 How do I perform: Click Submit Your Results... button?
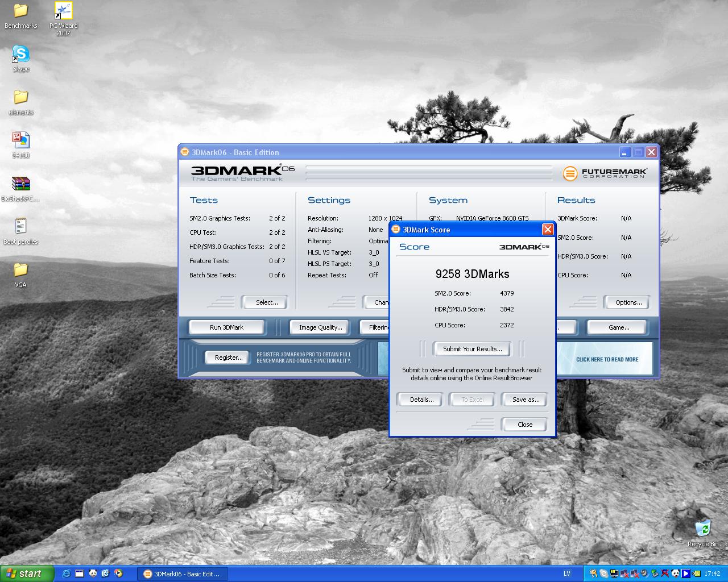472,349
